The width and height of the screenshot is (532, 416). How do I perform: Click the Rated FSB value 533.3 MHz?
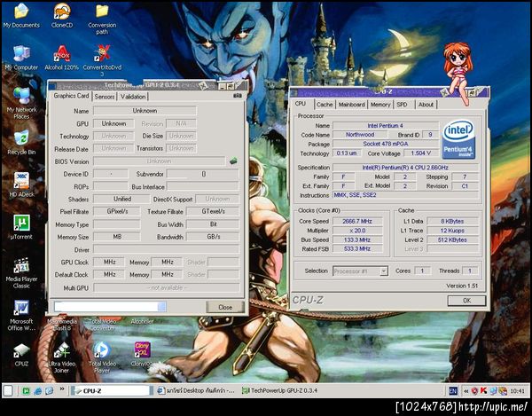[x=357, y=248]
